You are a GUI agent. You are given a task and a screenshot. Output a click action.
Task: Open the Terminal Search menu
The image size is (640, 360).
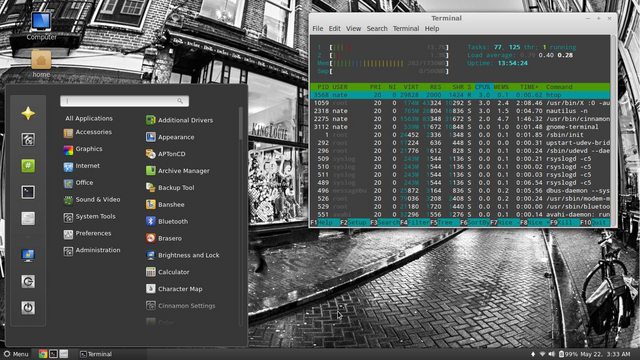[377, 29]
